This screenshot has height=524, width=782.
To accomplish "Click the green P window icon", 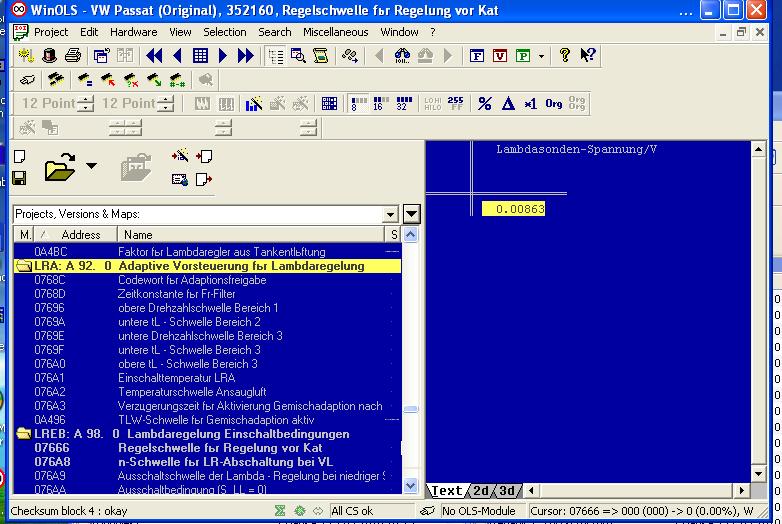I will click(523, 55).
